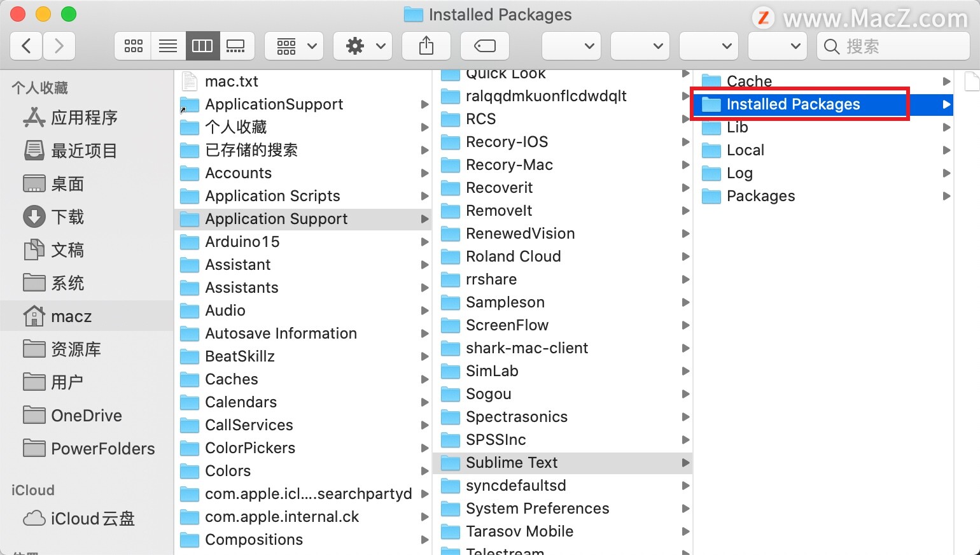Select the Calendars folder
Screen dimensions: 980x555
point(303,402)
